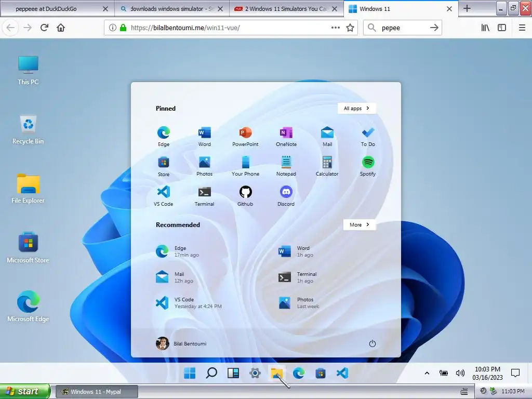Viewport: 532px width, 399px height.
Task: Click the power button in Start menu
Action: click(x=372, y=343)
